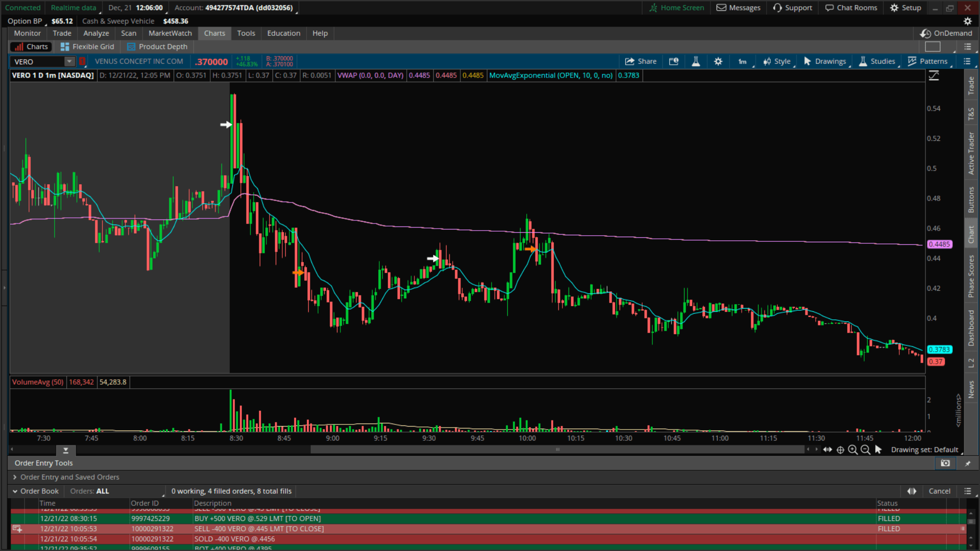980x551 pixels.
Task: Open the Studies dropdown menu
Action: click(x=877, y=61)
